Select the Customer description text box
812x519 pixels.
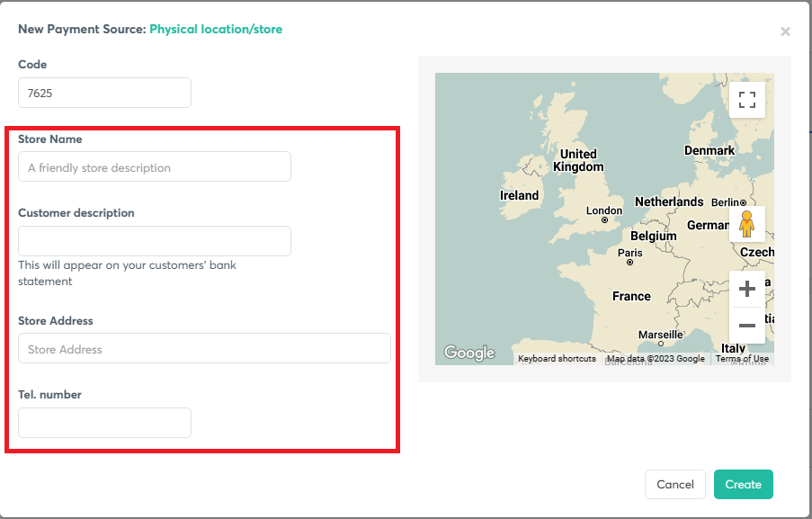pos(155,241)
